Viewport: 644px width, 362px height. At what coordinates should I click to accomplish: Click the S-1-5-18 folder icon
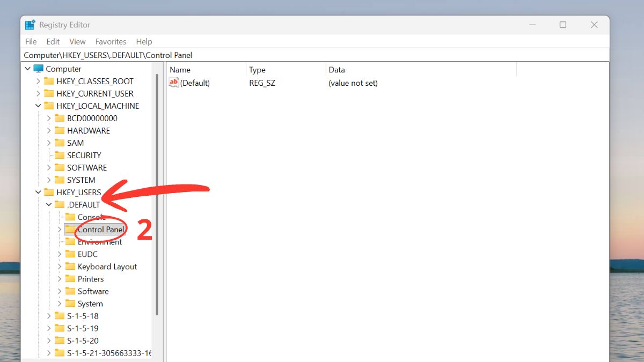pyautogui.click(x=60, y=316)
